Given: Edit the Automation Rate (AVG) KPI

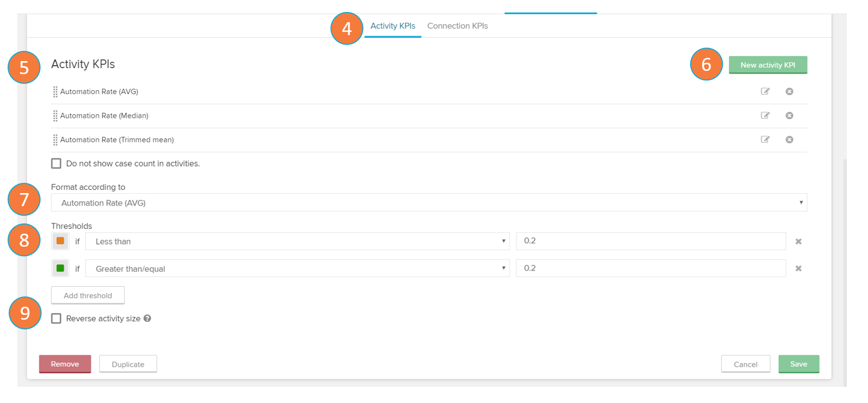Looking at the screenshot, I should point(765,91).
